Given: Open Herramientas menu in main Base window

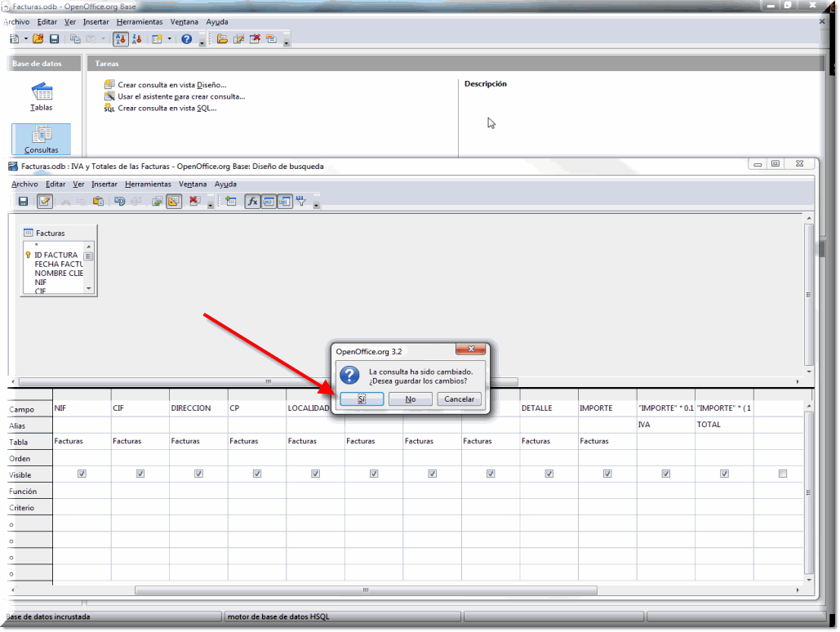Looking at the screenshot, I should point(140,22).
